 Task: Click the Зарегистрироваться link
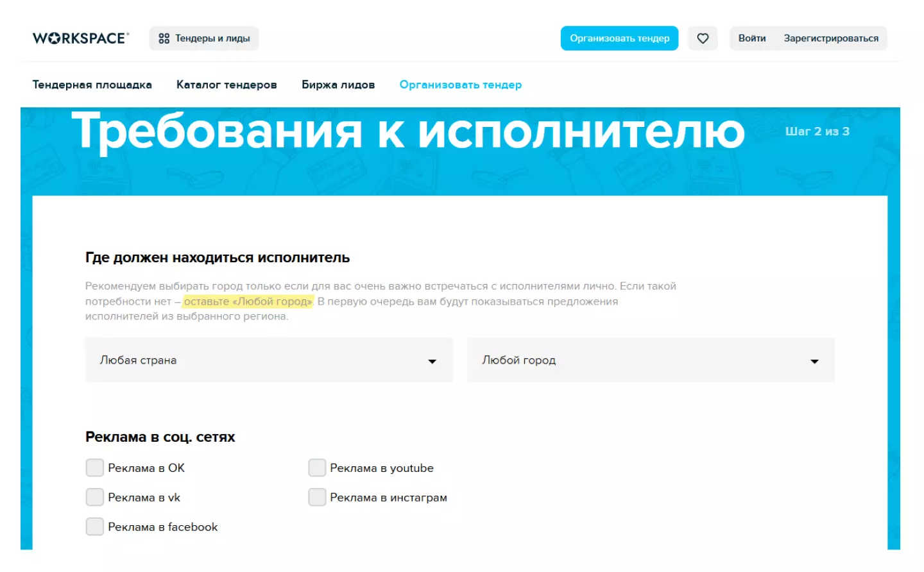click(831, 38)
